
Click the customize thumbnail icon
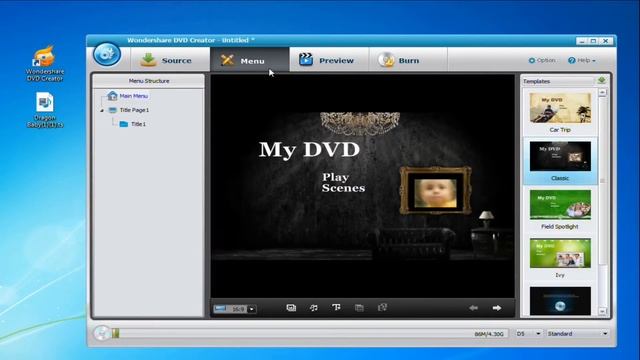(x=359, y=308)
